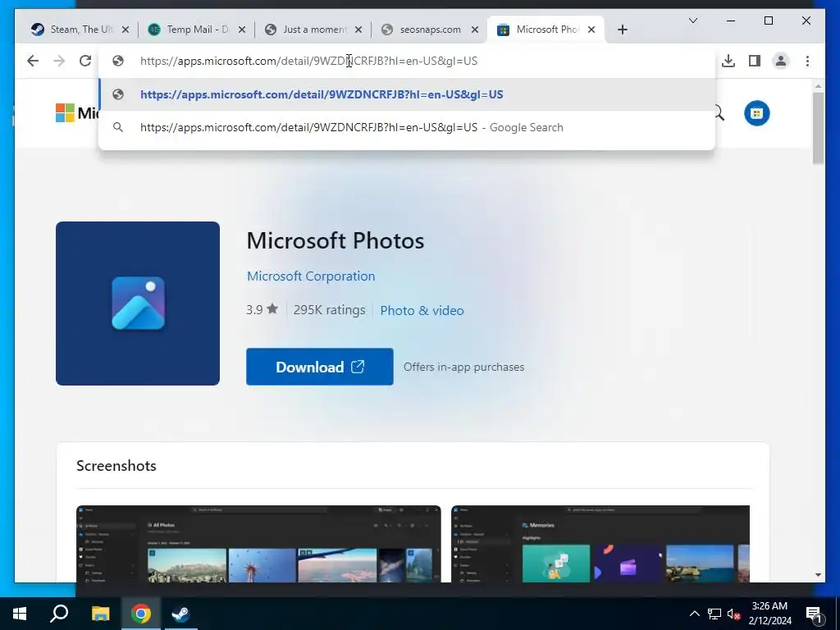Open Steam from the taskbar
This screenshot has height=630, width=840.
tap(180, 614)
